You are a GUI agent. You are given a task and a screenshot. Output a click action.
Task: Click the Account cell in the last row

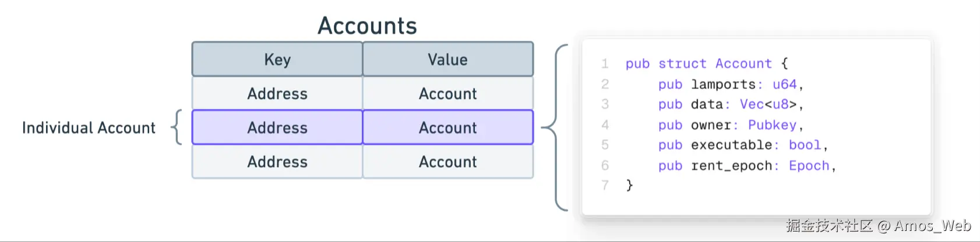pos(447,162)
